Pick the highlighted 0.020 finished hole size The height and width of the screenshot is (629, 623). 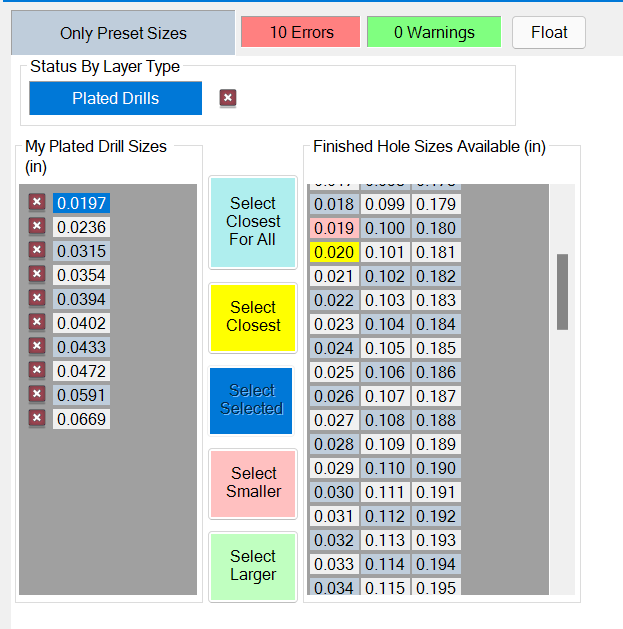tap(334, 252)
